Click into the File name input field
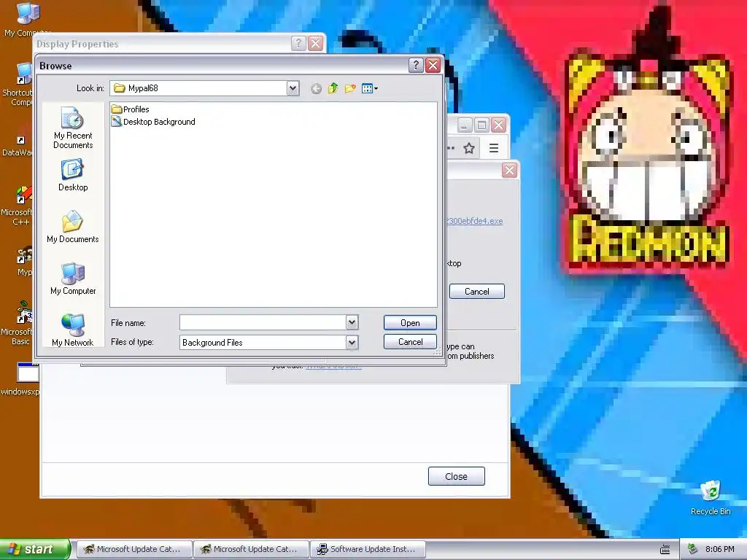Screen dimensions: 747x560 (263, 322)
